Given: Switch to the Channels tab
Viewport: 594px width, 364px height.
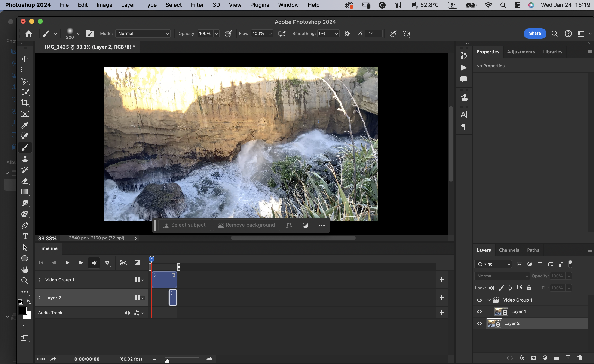Looking at the screenshot, I should [509, 250].
